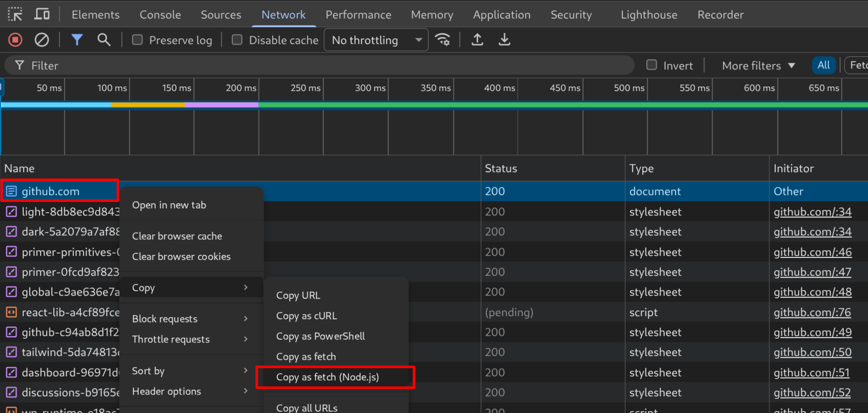Toggle the device toolbar icon

(x=42, y=14)
